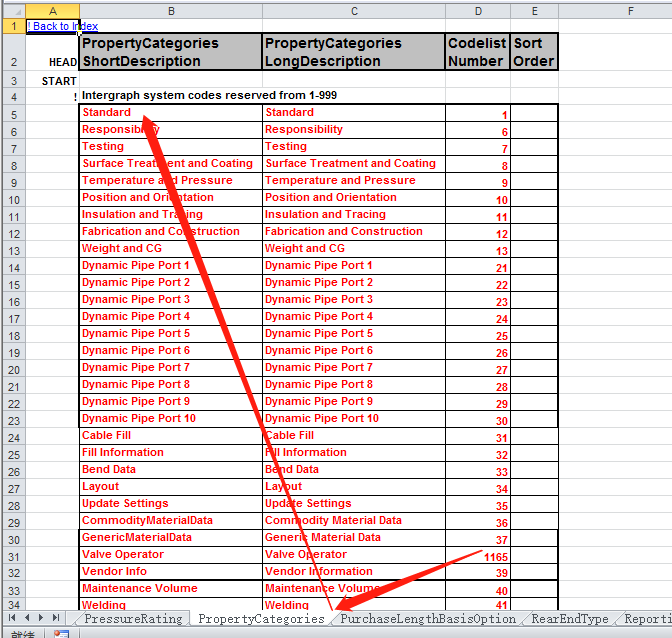672x638 pixels.
Task: Select codelist number 6 cell
Action: 478,130
